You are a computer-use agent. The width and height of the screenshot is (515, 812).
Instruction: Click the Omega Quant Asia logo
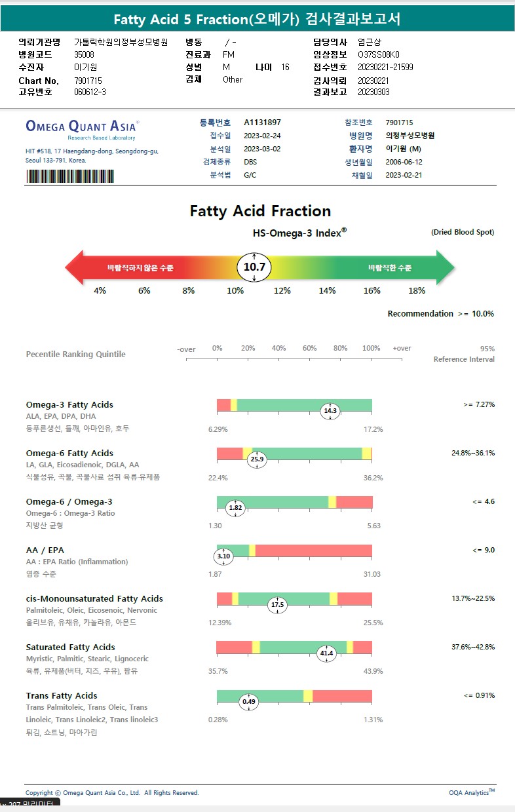tap(82, 126)
